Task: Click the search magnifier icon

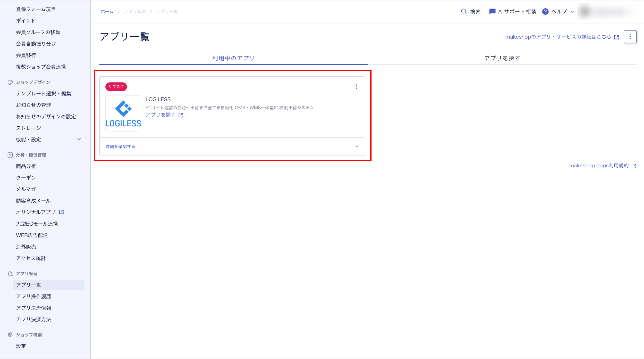Action: tap(464, 12)
